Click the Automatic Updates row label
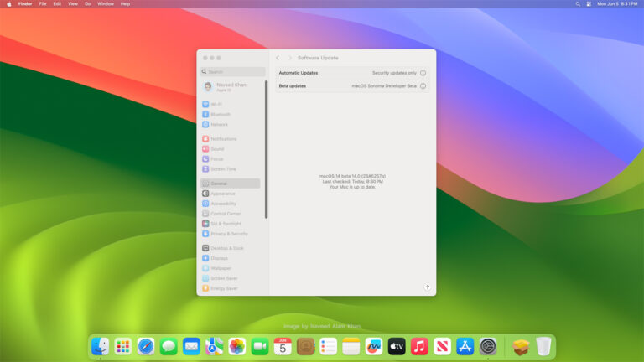The width and height of the screenshot is (644, 362). tap(299, 73)
